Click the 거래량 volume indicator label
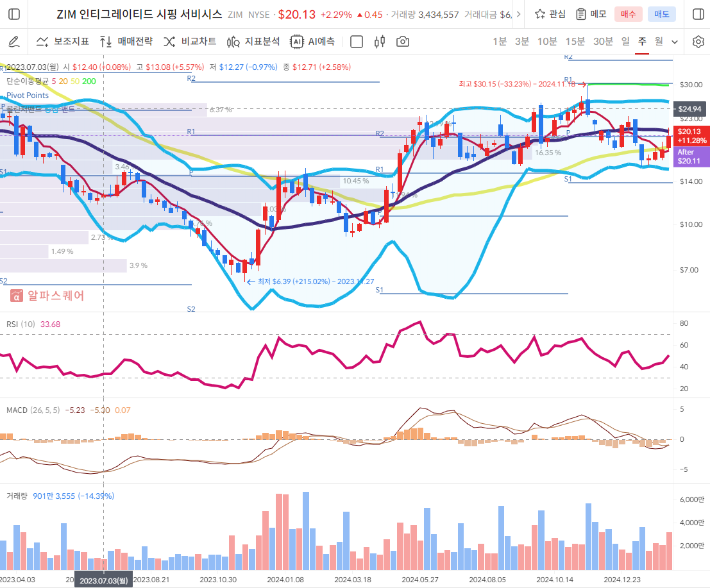 pyautogui.click(x=17, y=496)
